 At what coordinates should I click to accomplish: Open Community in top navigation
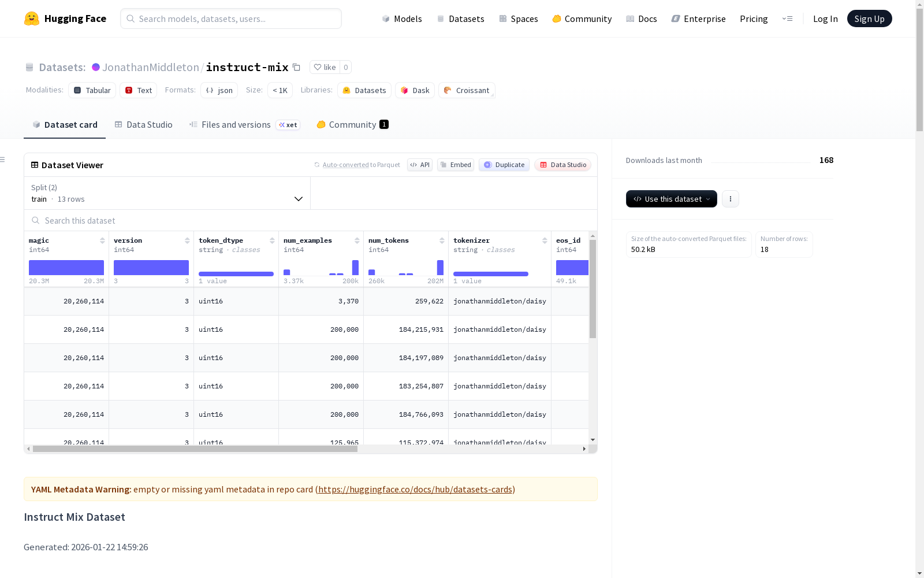(x=582, y=18)
